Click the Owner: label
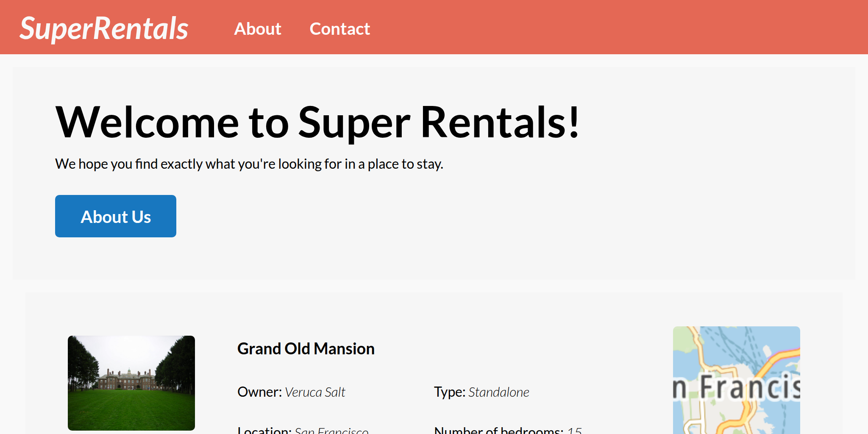 259,392
